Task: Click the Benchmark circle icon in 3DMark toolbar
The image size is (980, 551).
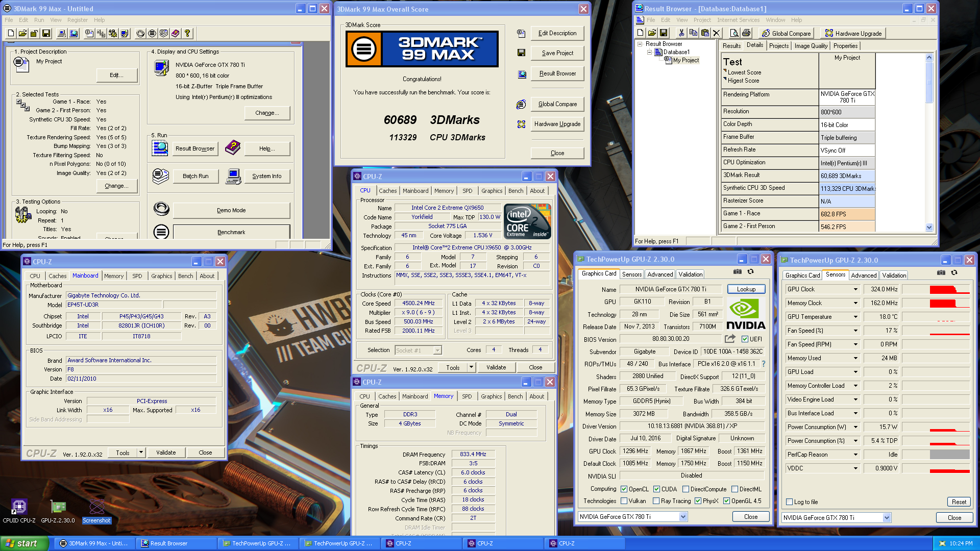Action: click(x=152, y=34)
